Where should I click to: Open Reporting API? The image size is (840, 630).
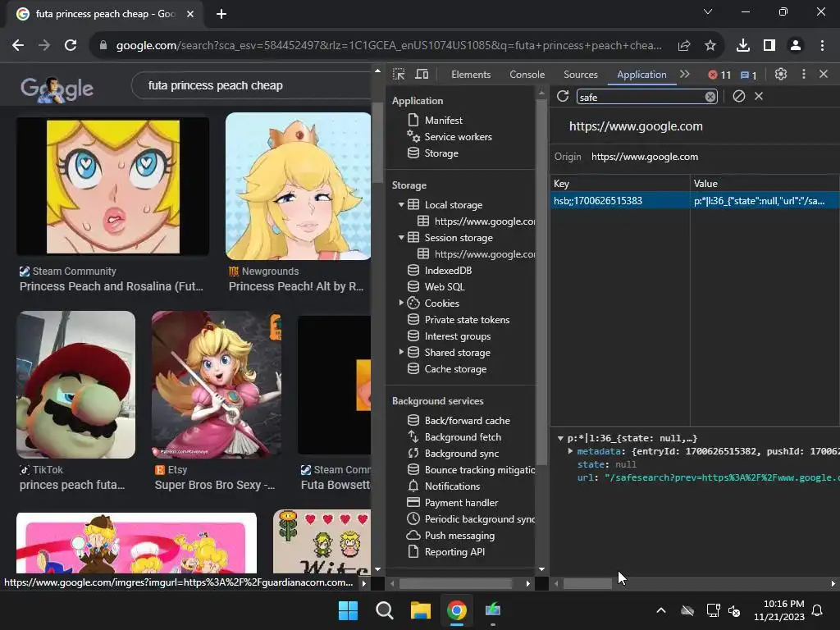pos(454,552)
